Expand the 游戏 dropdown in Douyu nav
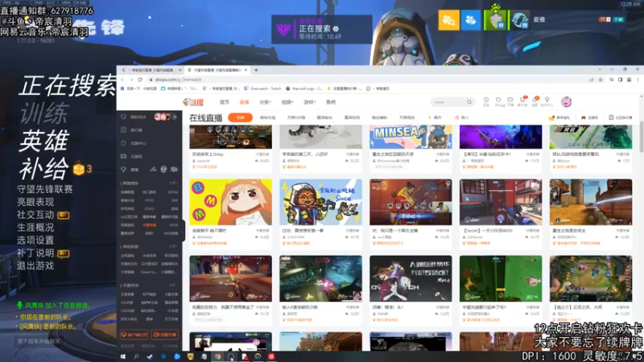This screenshot has height=362, width=644. pyautogui.click(x=310, y=102)
